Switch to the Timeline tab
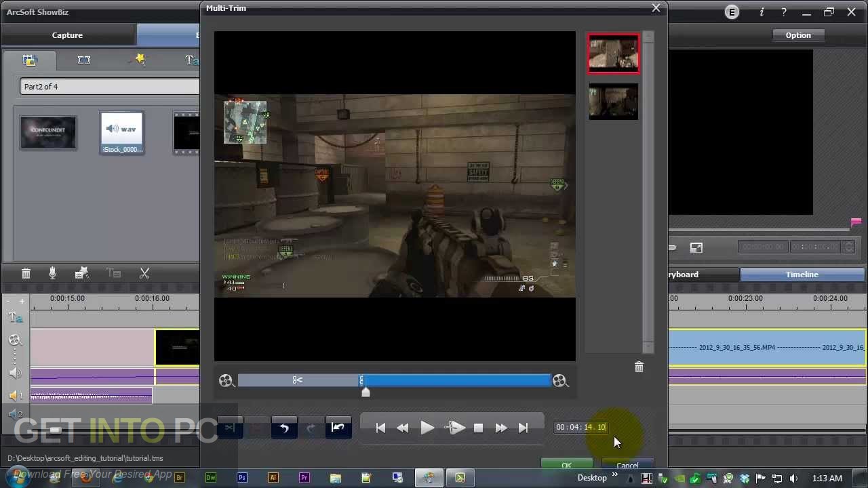 (802, 274)
